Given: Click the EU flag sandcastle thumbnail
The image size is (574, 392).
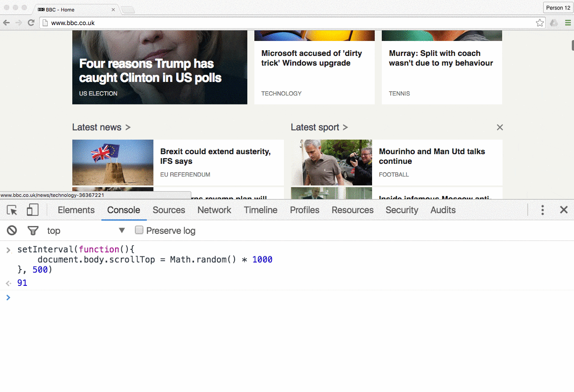Looking at the screenshot, I should pos(113,163).
